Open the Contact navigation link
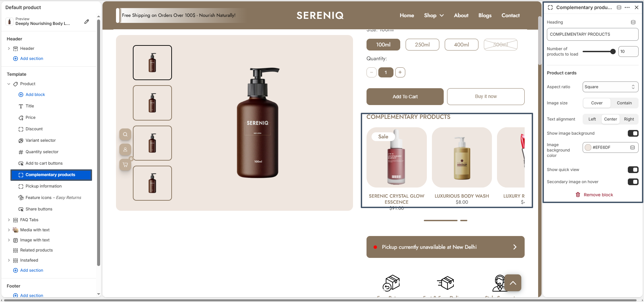This screenshot has height=302, width=644. point(510,15)
